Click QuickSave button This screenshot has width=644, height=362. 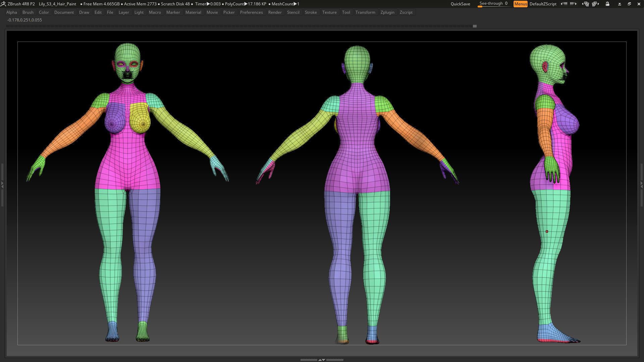(x=460, y=4)
